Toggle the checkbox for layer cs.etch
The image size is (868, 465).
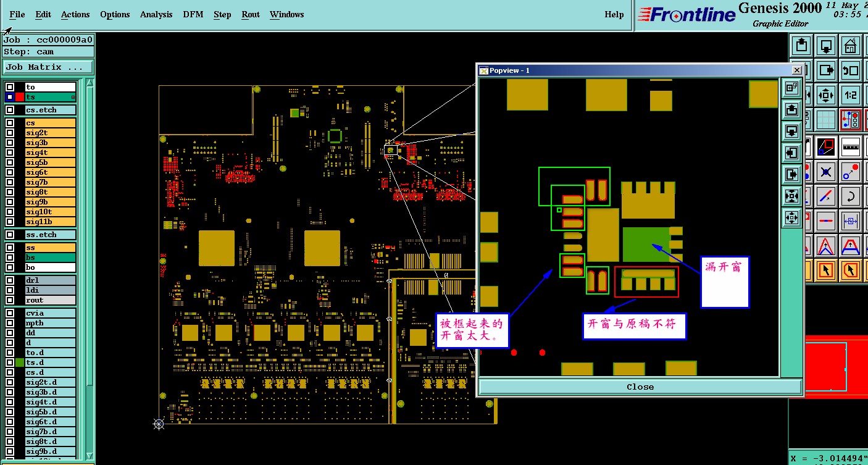10,110
